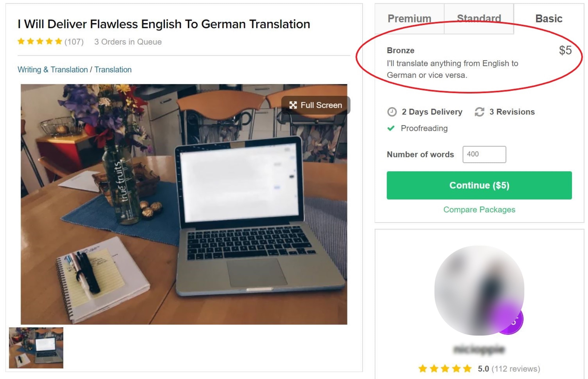
Task: Select the laptop photo thumbnail below gallery
Action: [x=36, y=348]
